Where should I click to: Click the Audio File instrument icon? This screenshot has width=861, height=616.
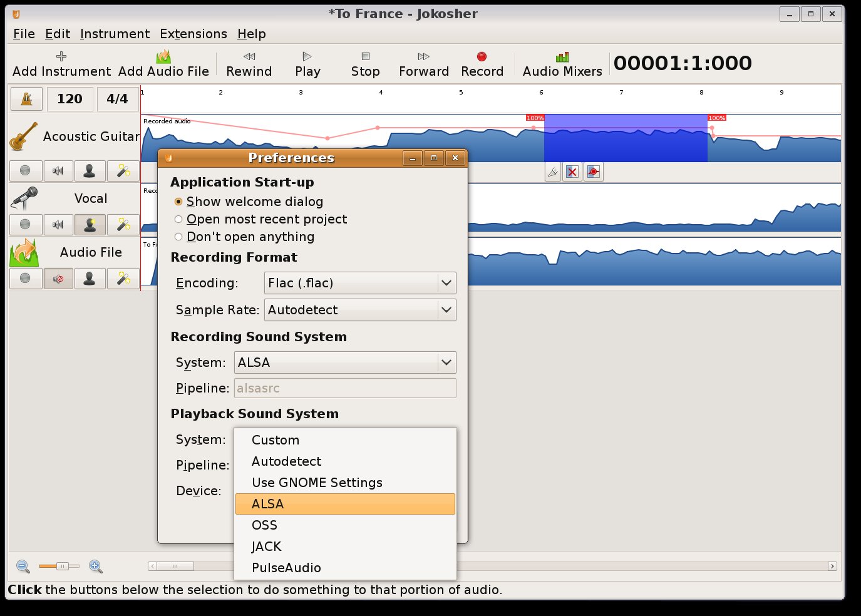(24, 252)
